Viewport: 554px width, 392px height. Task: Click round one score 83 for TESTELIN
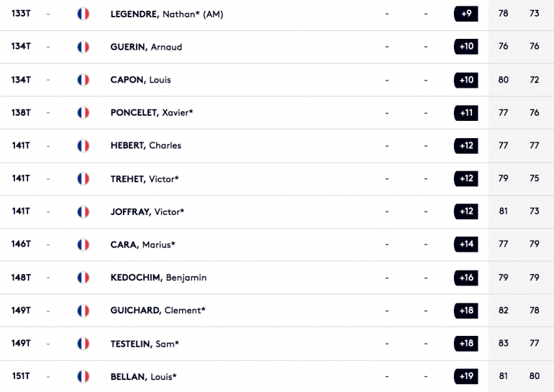click(503, 343)
